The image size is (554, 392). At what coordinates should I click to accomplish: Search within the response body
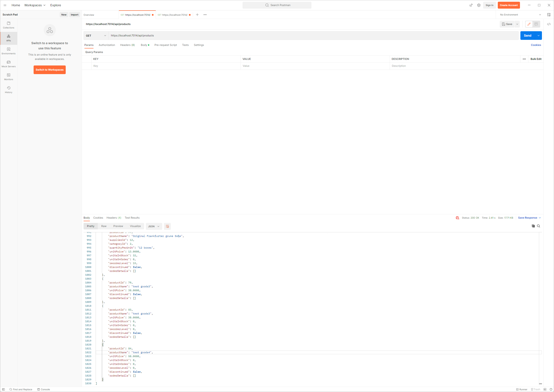[538, 226]
